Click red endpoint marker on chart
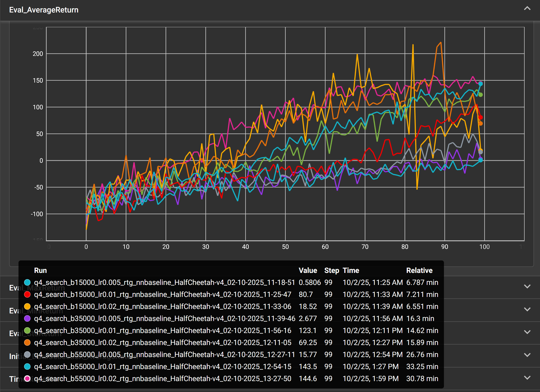 480,117
